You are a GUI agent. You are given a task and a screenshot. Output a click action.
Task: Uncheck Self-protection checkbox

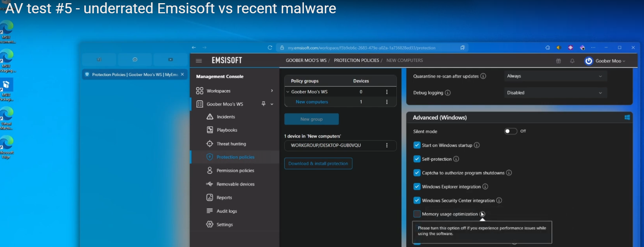417,159
